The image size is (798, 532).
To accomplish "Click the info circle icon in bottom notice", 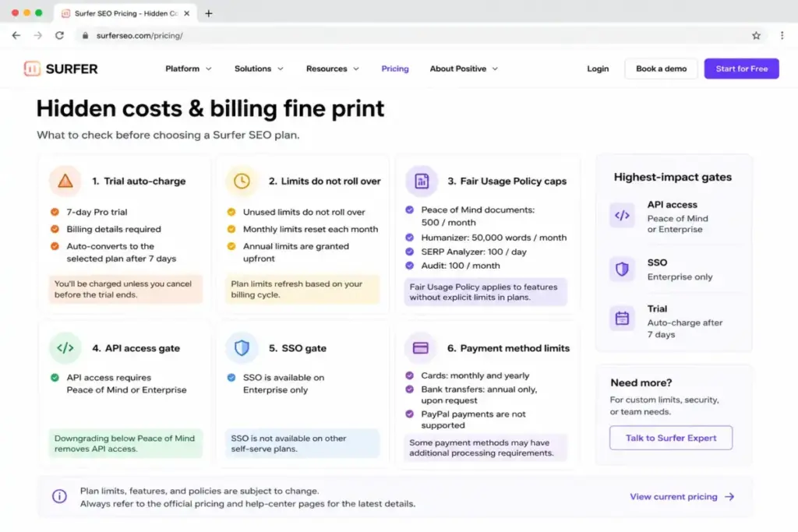I will pos(59,496).
